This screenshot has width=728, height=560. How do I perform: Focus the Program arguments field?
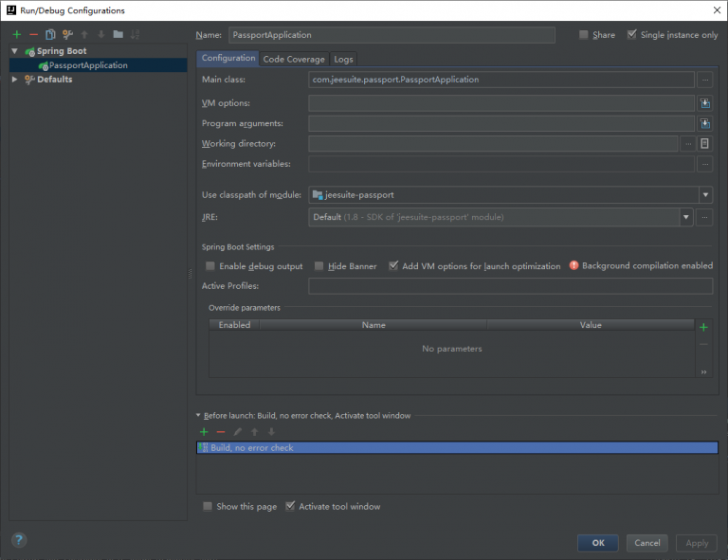click(501, 123)
